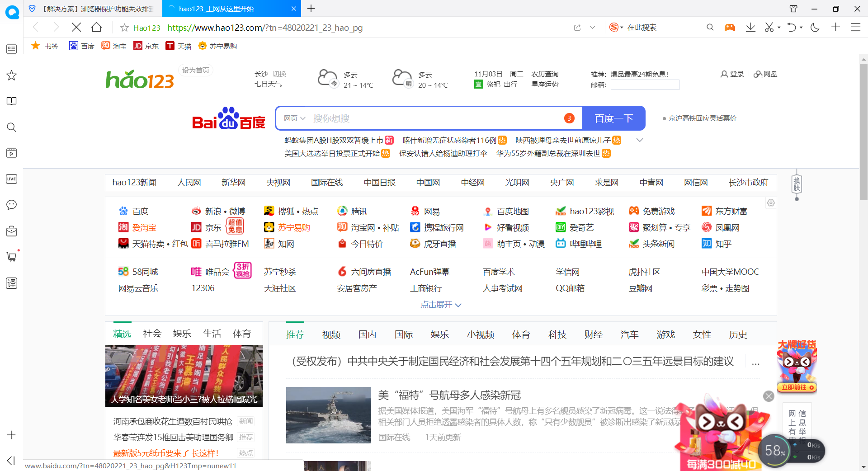Viewport: 868px width, 471px height.
Task: Bookmark this page with the star icon
Action: 124,28
